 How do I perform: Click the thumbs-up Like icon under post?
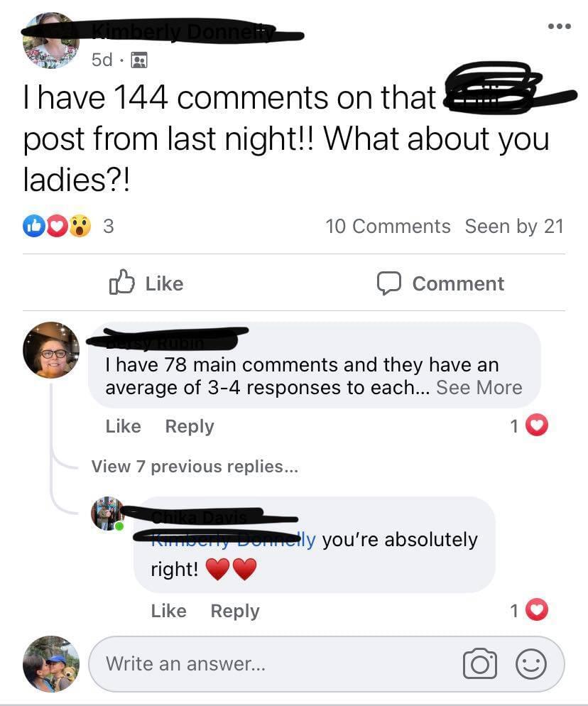tap(122, 282)
